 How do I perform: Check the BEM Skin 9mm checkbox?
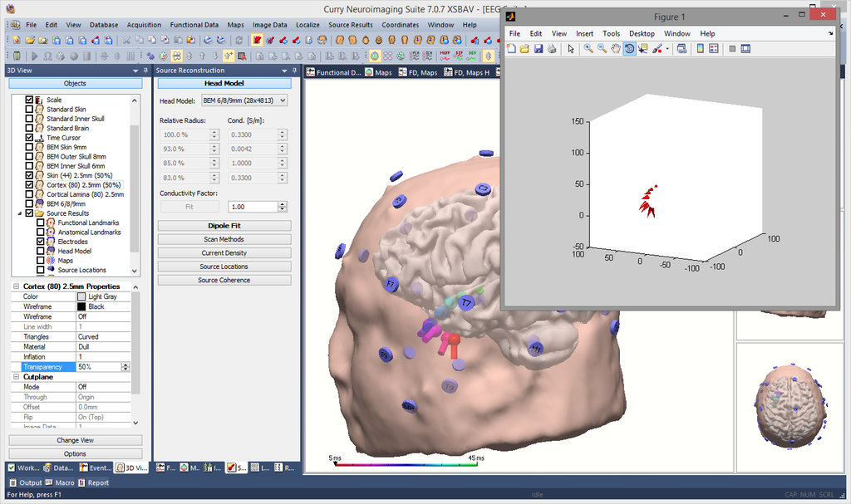click(30, 147)
